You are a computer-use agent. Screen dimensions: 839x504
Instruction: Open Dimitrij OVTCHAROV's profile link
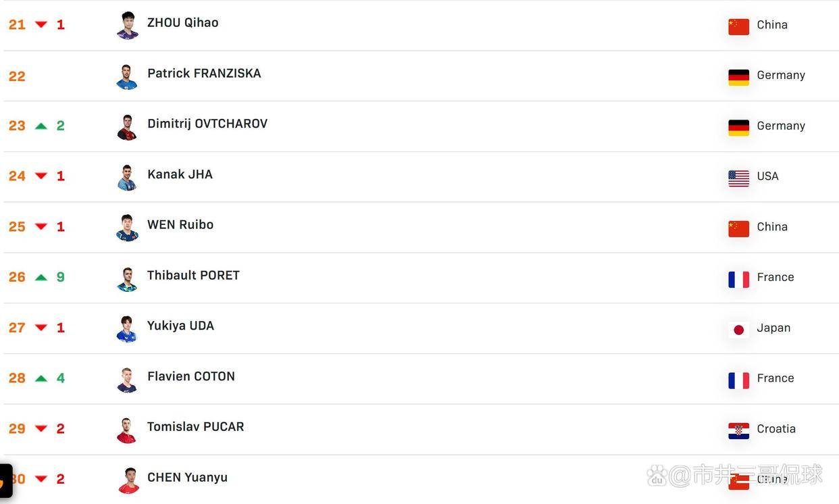(207, 124)
